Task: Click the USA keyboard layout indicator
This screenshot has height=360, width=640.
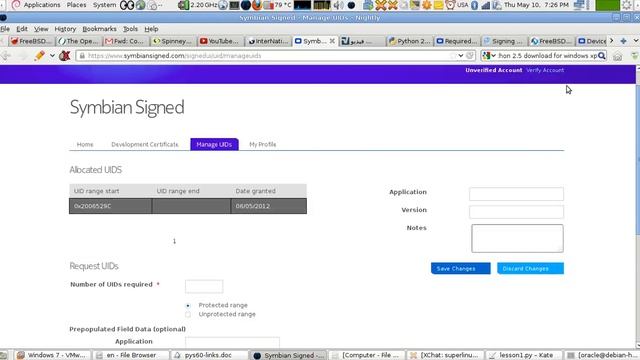Action: coord(462,5)
